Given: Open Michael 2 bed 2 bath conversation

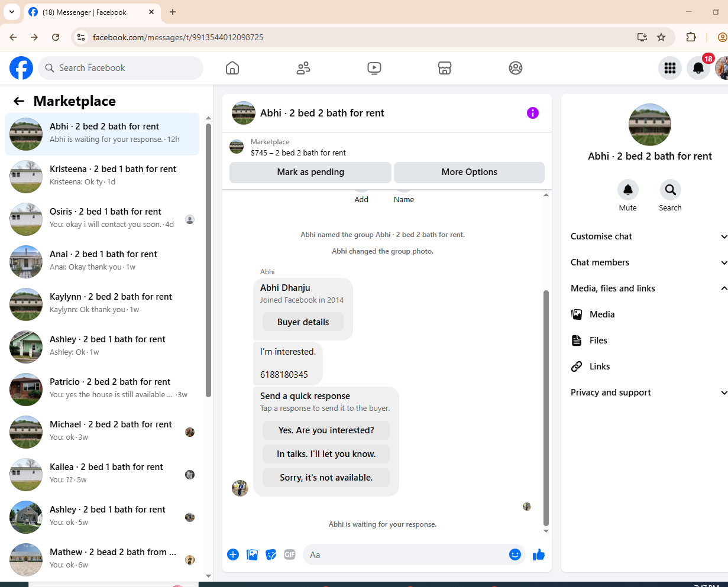Looking at the screenshot, I should pyautogui.click(x=102, y=432).
